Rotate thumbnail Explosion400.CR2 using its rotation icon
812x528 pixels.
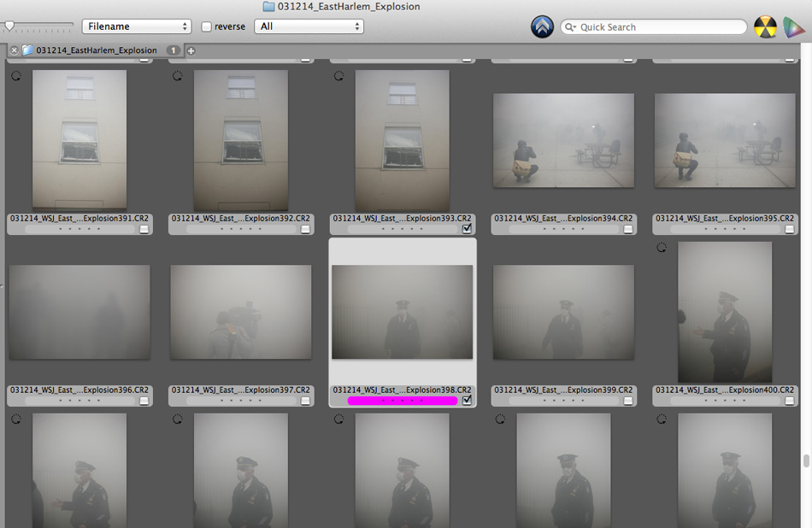pyautogui.click(x=662, y=248)
